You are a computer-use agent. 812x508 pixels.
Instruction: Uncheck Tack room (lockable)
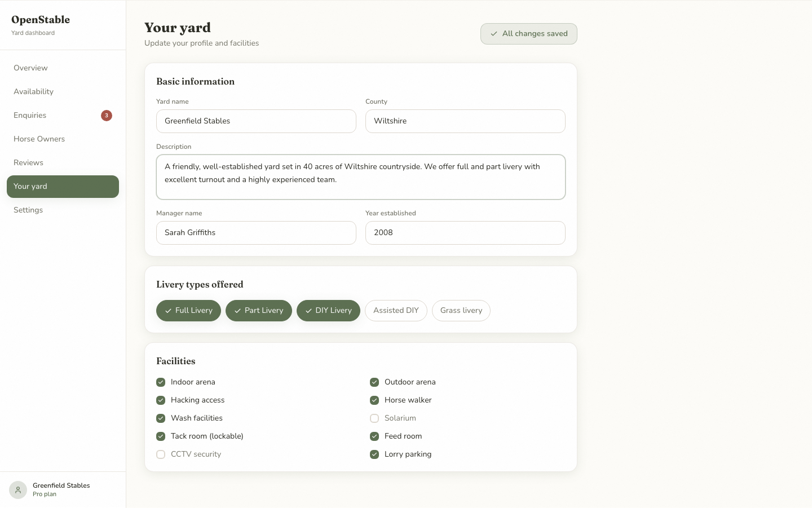[x=161, y=436]
